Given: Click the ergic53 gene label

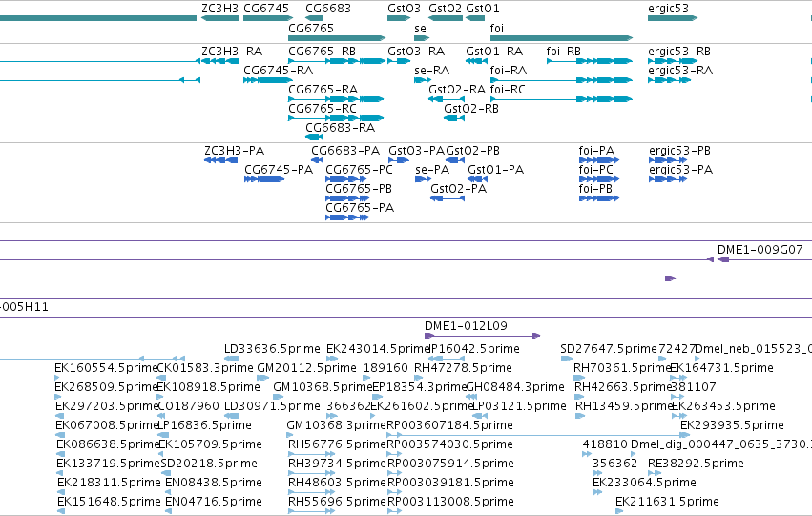Looking at the screenshot, I should pos(669,9).
